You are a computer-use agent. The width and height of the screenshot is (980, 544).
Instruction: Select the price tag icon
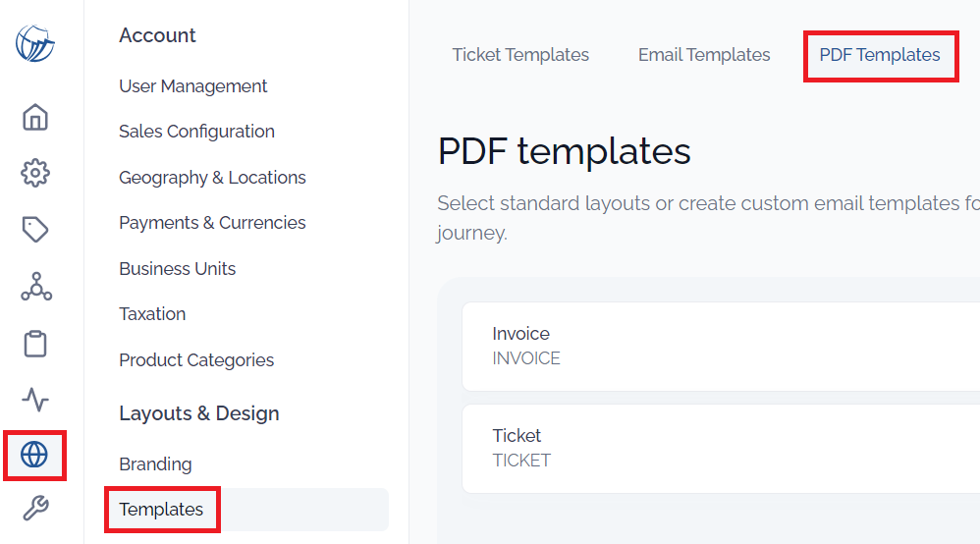[x=35, y=230]
